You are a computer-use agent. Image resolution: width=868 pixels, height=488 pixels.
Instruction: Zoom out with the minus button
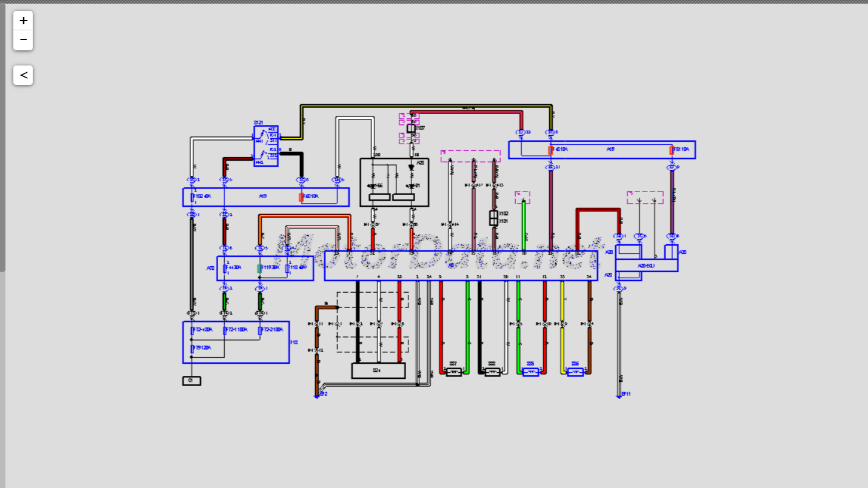23,40
